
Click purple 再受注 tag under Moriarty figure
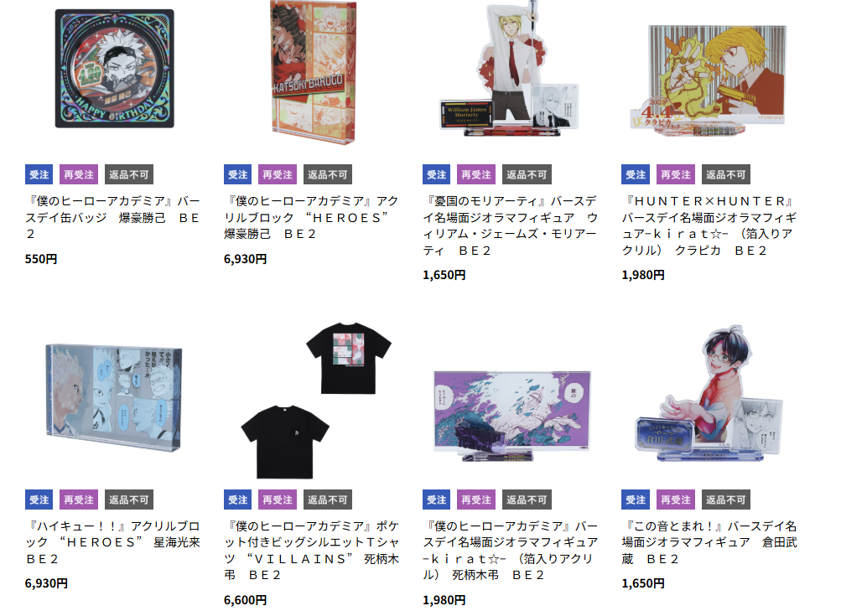476,175
